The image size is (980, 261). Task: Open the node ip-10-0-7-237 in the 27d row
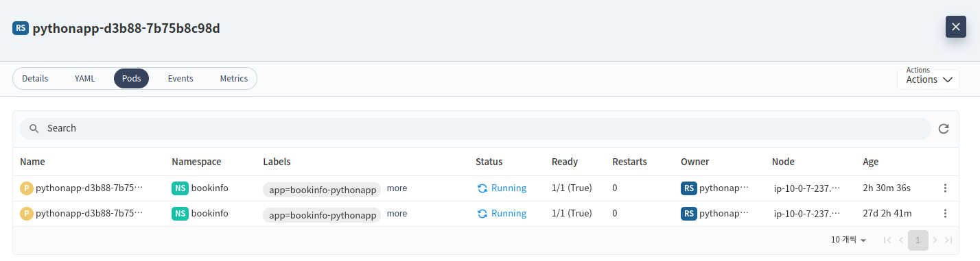click(807, 214)
